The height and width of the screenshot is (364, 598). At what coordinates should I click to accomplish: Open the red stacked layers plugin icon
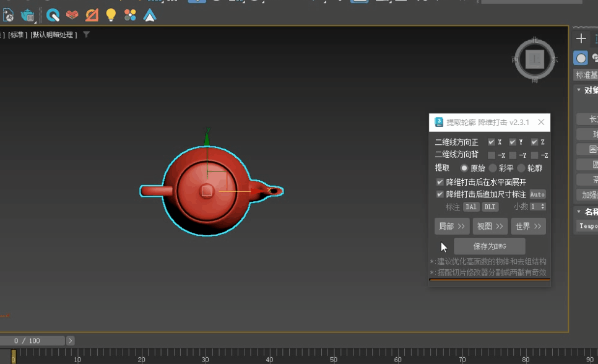point(72,15)
